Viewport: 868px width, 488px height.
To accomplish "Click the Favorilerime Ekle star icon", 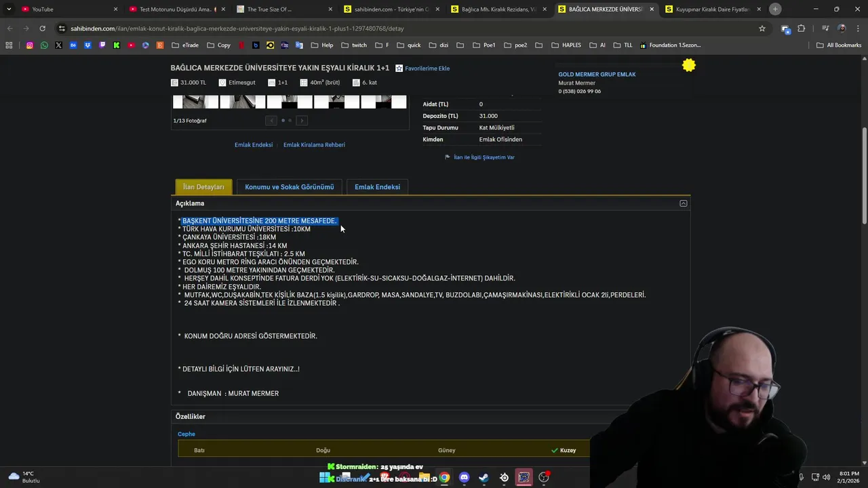I will [399, 68].
